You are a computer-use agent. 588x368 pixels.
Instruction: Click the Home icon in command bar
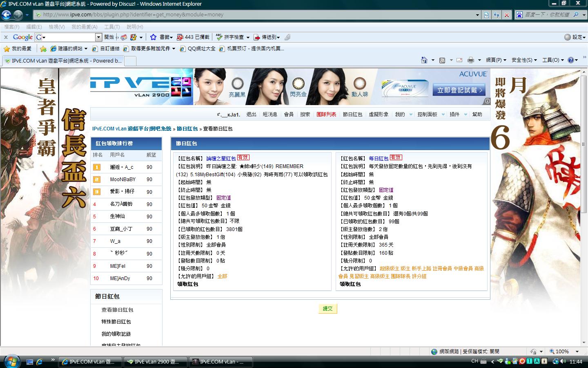pyautogui.click(x=424, y=60)
